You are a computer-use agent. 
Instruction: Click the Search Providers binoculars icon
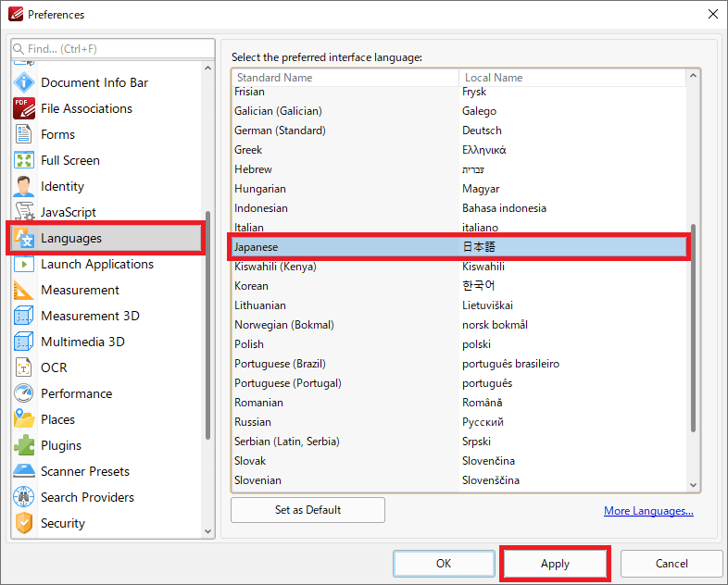pos(24,497)
